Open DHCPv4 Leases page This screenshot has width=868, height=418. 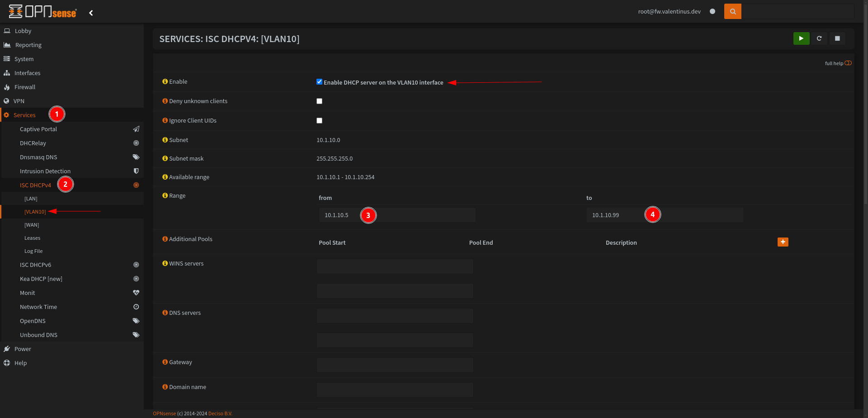click(x=73, y=238)
